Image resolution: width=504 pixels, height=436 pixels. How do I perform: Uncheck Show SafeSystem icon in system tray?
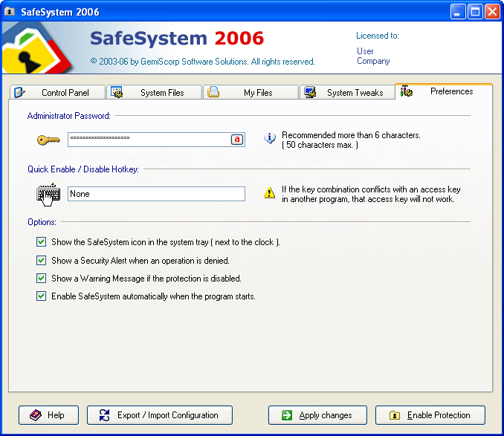pyautogui.click(x=41, y=241)
